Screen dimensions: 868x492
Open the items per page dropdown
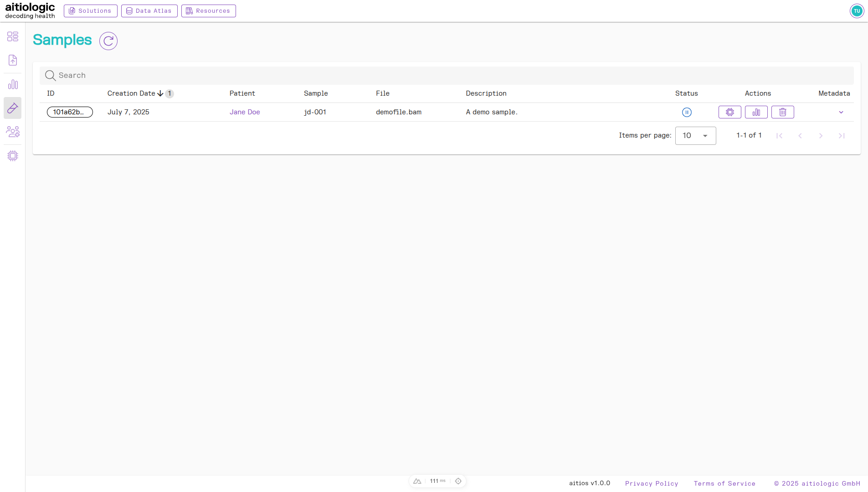[x=696, y=135]
